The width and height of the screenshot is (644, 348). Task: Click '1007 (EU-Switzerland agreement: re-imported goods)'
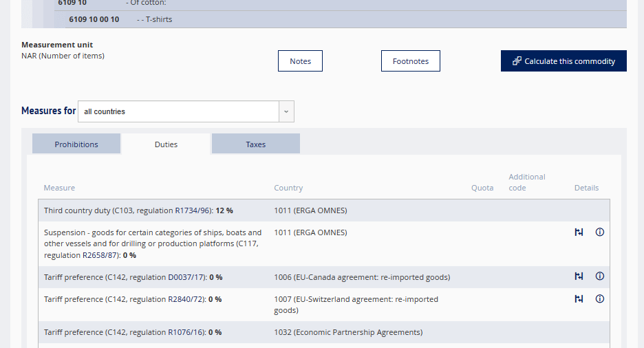pyautogui.click(x=356, y=305)
